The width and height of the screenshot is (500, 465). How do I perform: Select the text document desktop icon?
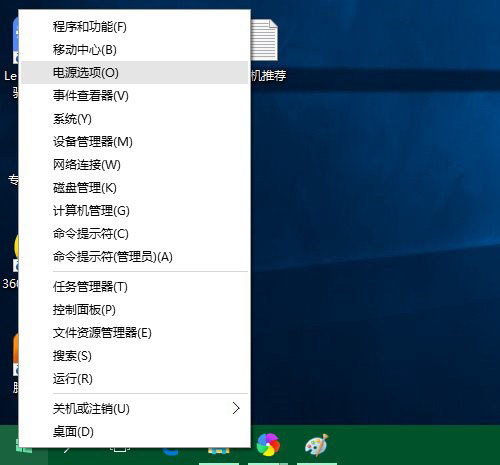[x=264, y=40]
